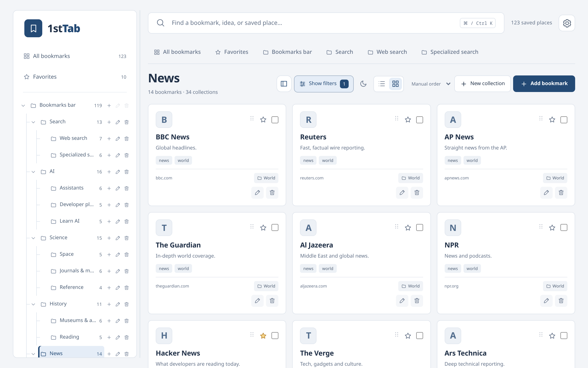The image size is (588, 368).
Task: Delete the Science folder trash icon
Action: click(127, 238)
